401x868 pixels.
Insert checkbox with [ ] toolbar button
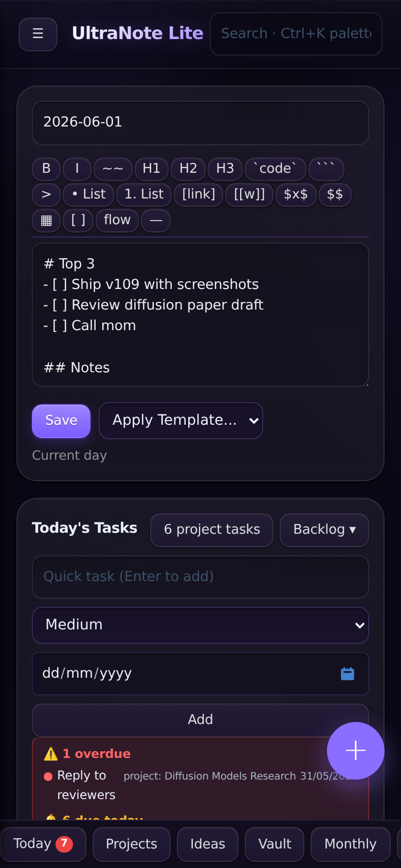(78, 221)
